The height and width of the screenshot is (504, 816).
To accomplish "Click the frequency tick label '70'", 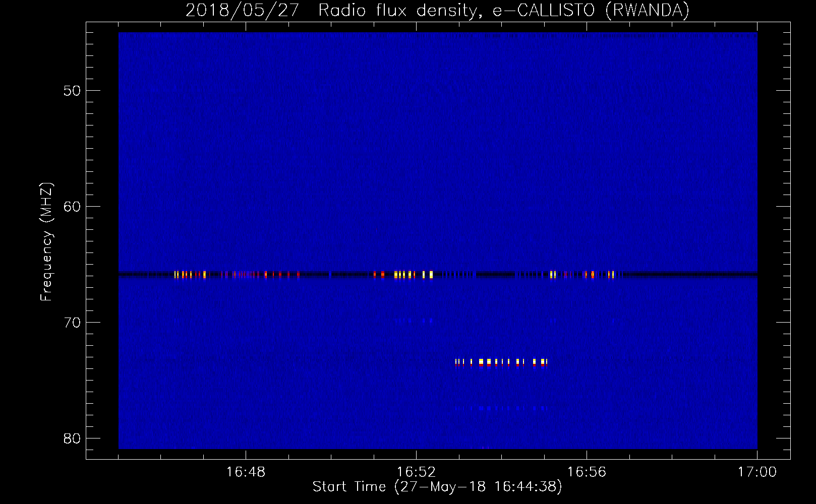I will tap(72, 323).
